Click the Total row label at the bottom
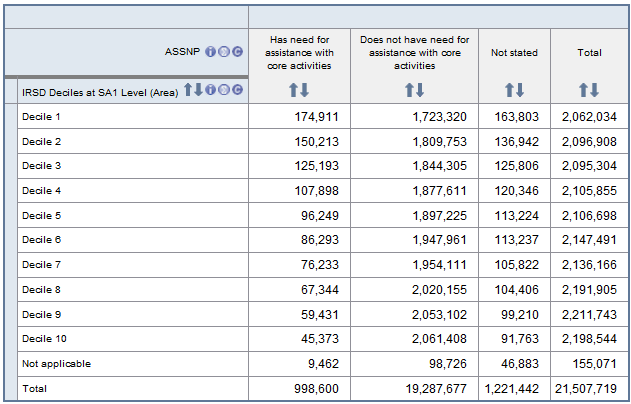Image resolution: width=631 pixels, height=404 pixels. (35, 388)
